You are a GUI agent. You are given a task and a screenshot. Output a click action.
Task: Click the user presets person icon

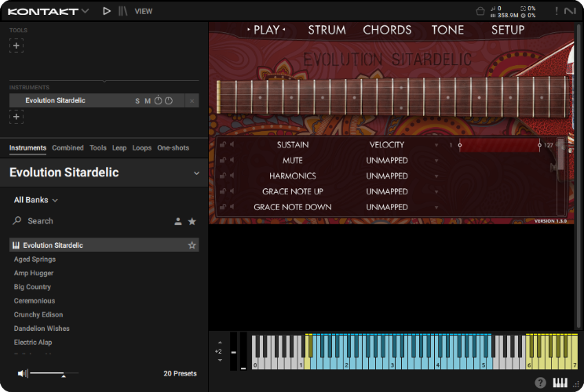point(178,222)
